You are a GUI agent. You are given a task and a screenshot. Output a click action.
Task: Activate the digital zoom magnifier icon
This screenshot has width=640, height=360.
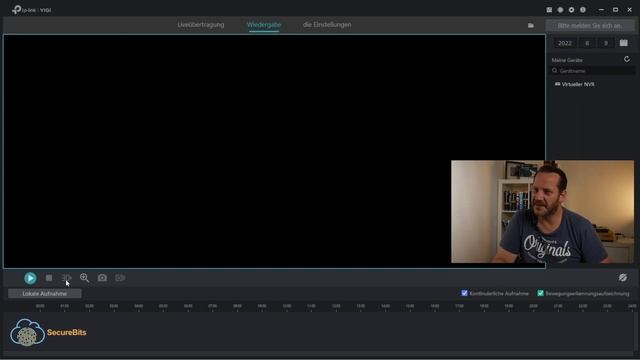pos(84,278)
